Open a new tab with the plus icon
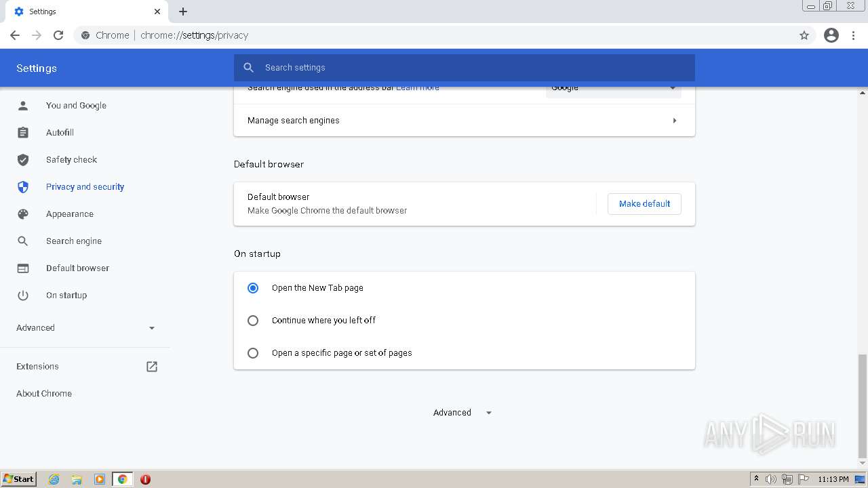This screenshot has height=488, width=868. coord(183,12)
